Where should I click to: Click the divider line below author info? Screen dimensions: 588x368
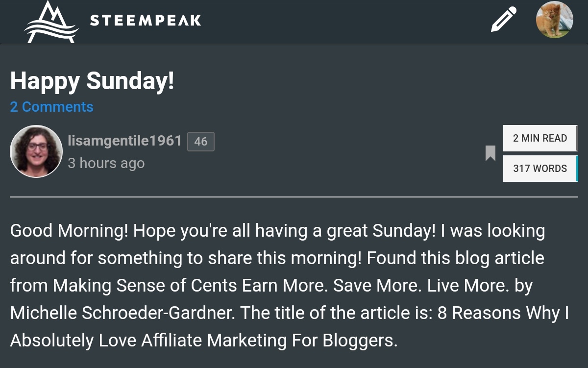click(x=294, y=197)
